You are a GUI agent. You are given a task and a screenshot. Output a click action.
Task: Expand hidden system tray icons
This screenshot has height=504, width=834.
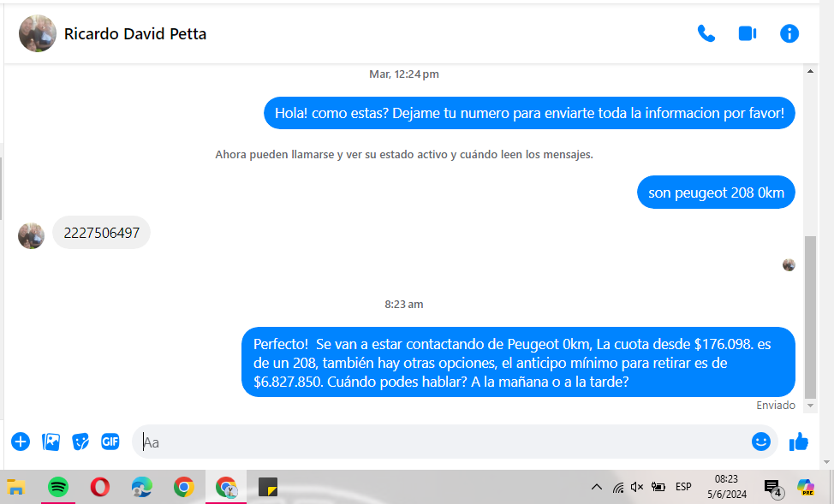click(x=596, y=487)
